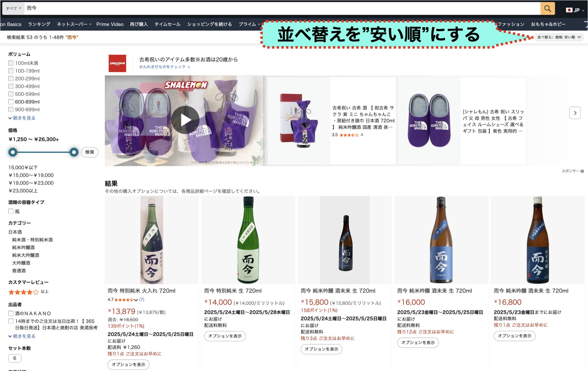This screenshot has height=371, width=588.
Task: Open the ¥16,800 酒未来 bottle thumbnail
Action: point(538,240)
